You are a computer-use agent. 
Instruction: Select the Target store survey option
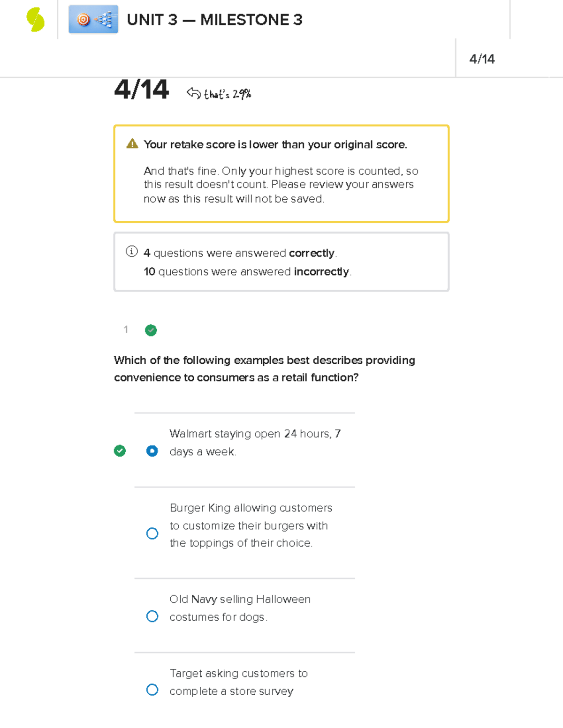pyautogui.click(x=152, y=690)
